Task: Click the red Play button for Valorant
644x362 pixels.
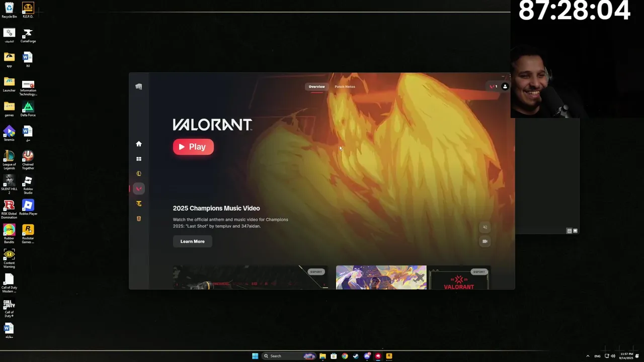Action: (193, 147)
